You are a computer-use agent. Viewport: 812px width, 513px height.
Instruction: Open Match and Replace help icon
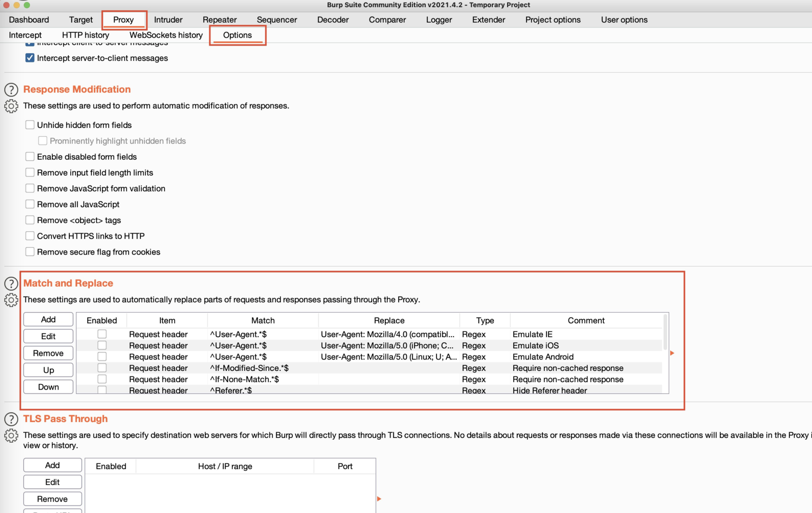point(11,284)
